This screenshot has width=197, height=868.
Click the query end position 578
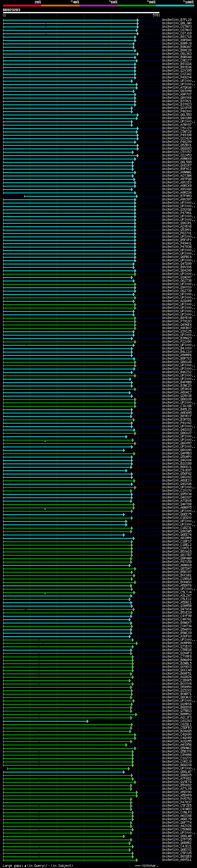click(x=155, y=15)
